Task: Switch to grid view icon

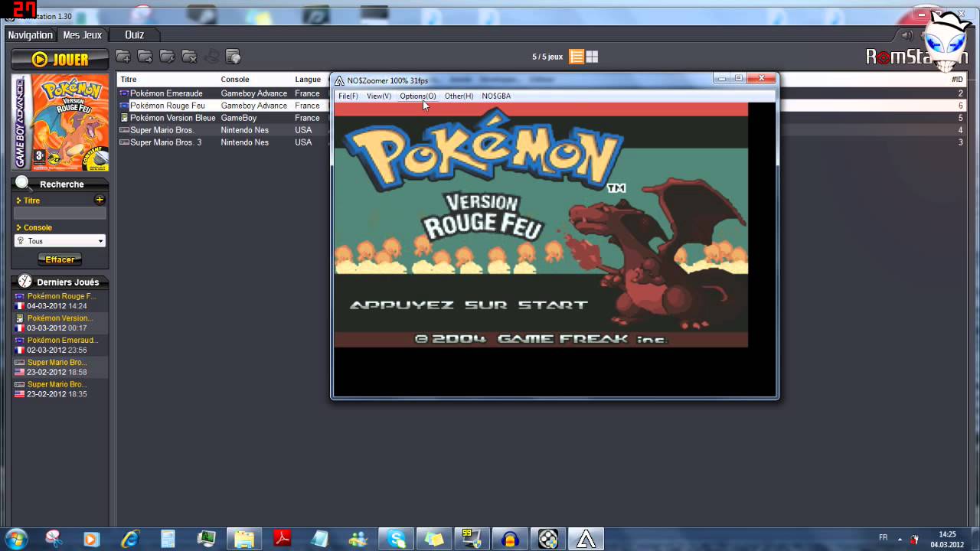Action: [592, 57]
